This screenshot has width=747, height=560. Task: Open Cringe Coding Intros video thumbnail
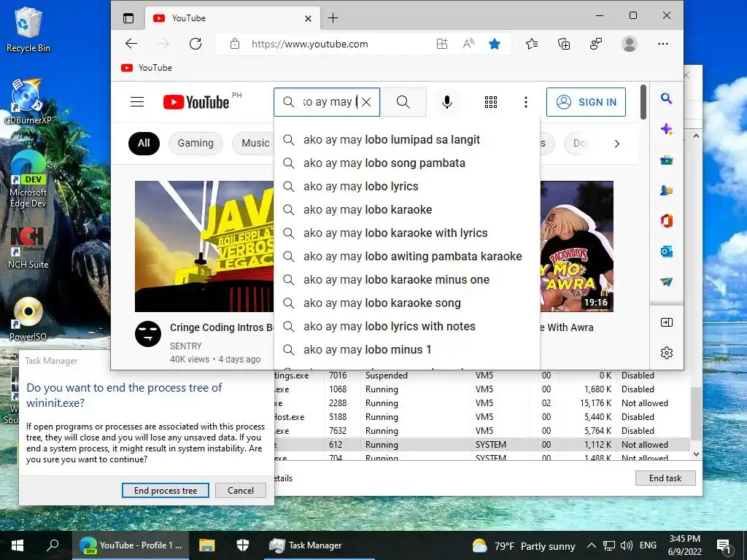coord(204,246)
